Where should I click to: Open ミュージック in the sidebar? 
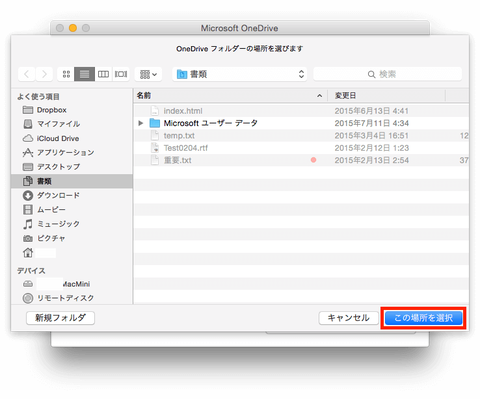click(72, 224)
